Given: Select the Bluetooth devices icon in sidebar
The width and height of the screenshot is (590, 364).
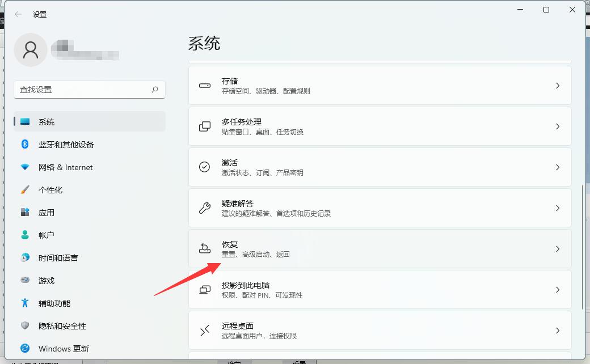Looking at the screenshot, I should [23, 145].
